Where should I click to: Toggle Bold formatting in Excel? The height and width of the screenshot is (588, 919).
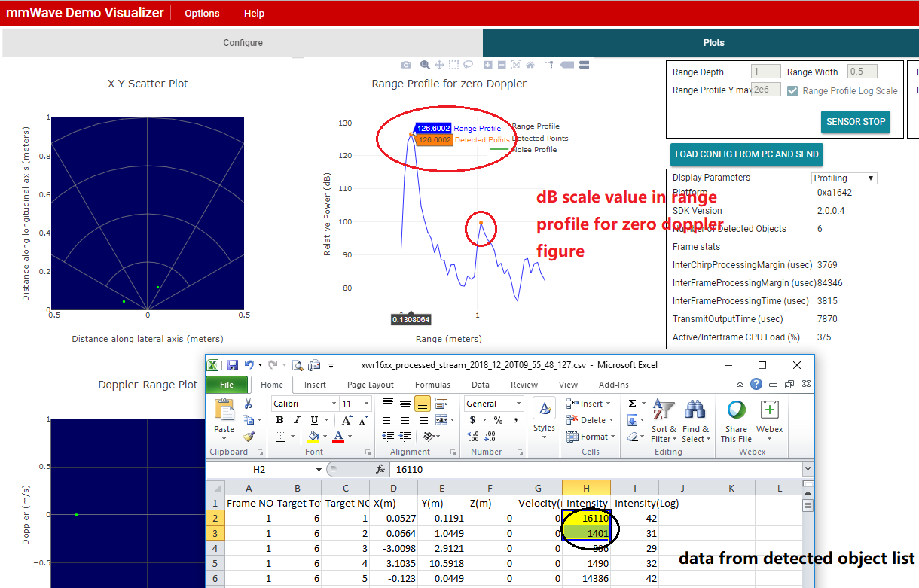point(279,420)
